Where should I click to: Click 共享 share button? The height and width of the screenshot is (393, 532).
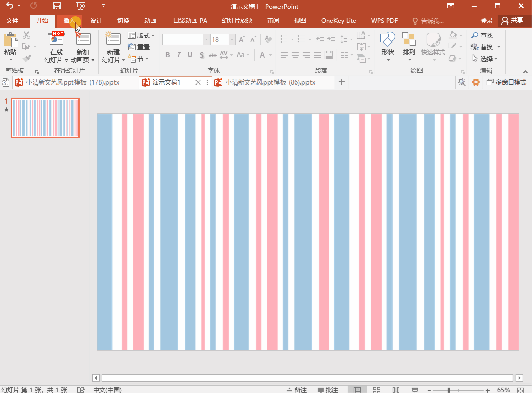click(513, 21)
